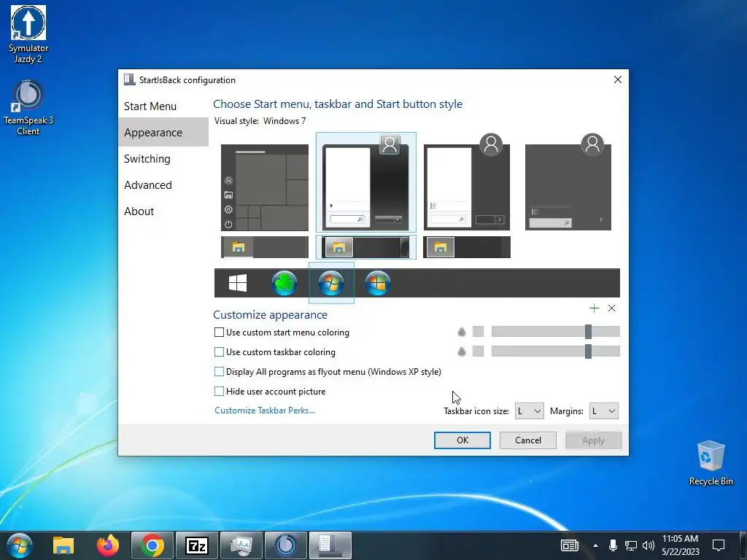Open the Action Center notification icon

click(719, 545)
